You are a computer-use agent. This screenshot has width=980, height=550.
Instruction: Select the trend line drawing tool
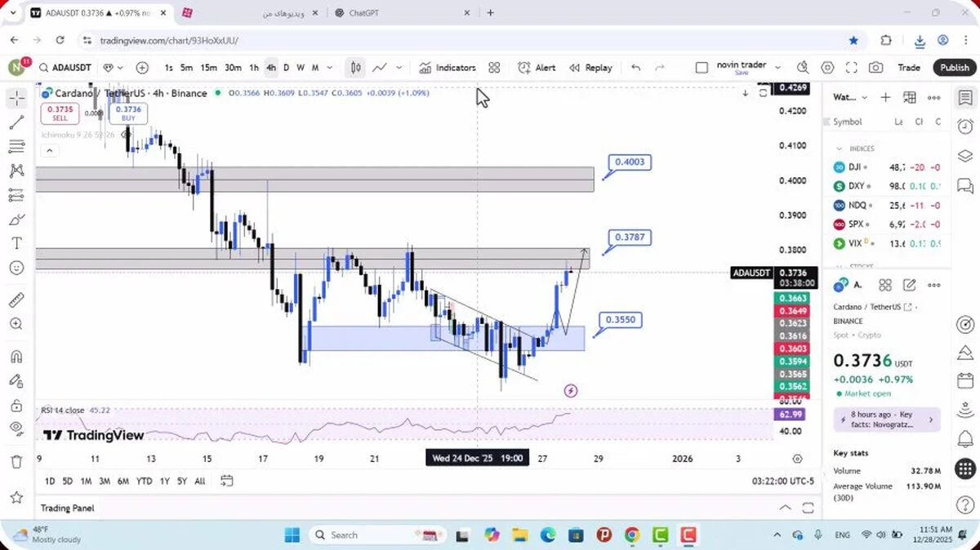pyautogui.click(x=16, y=123)
